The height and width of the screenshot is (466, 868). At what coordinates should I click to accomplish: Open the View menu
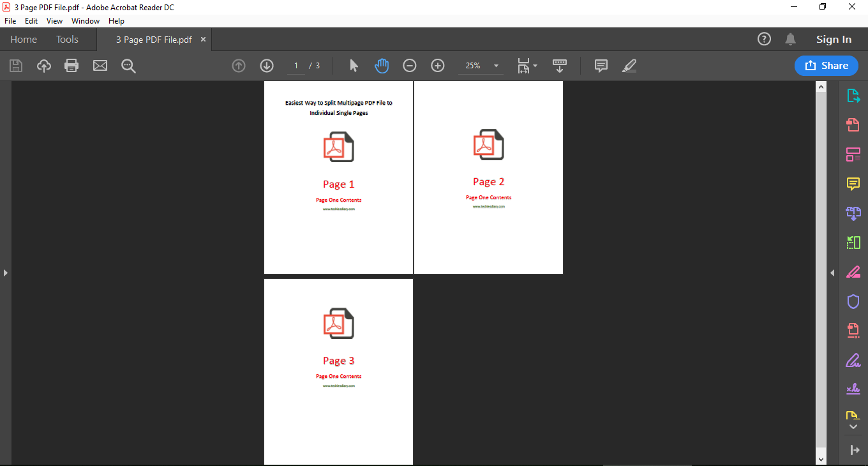coord(55,21)
